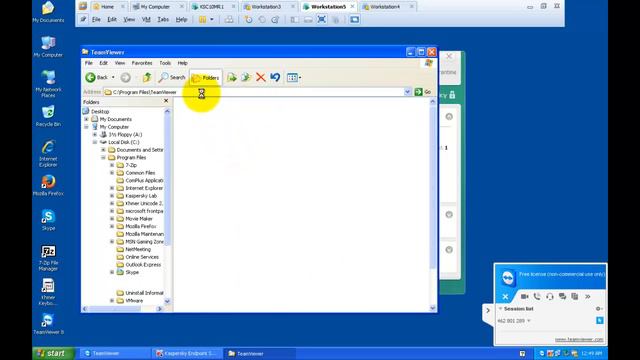Screen dimensions: 640x360
Task: Open the 7-Zip File Manager desktop icon
Action: pos(48,258)
